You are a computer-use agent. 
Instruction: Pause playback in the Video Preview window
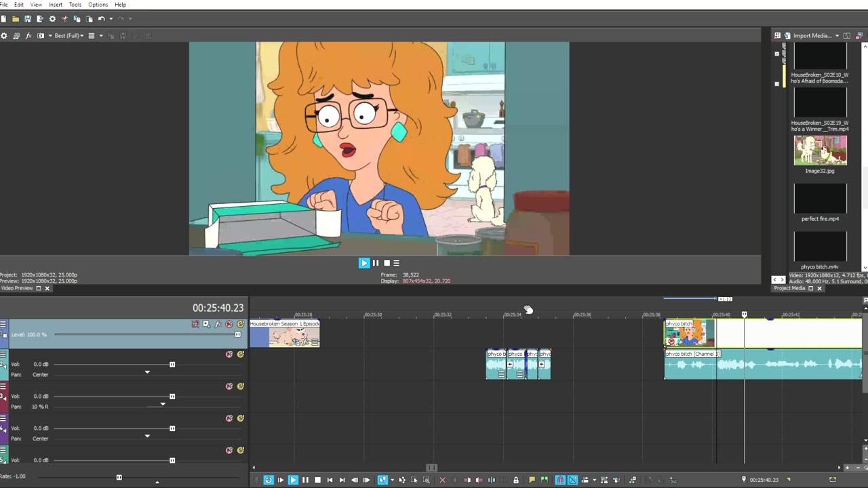(x=376, y=263)
